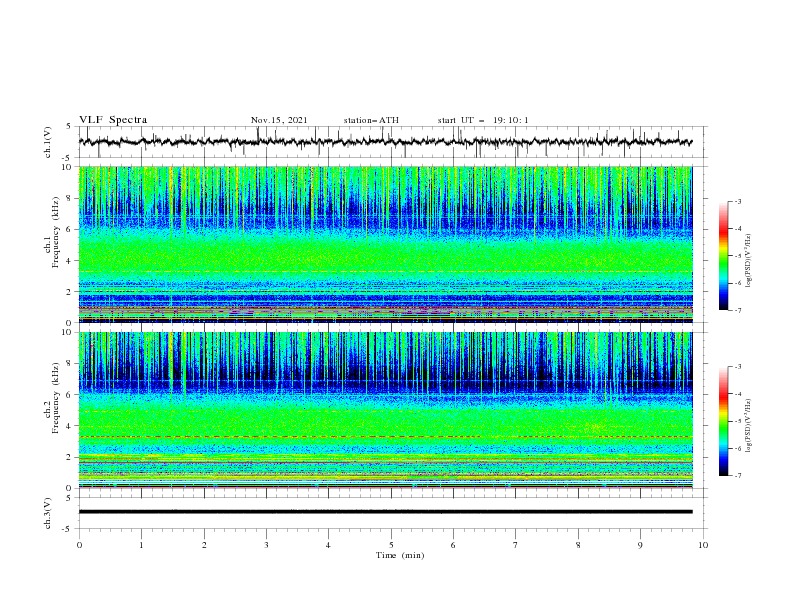The height and width of the screenshot is (612, 792).
Task: Click the "VLF Spectra" plot title
Action: (x=113, y=120)
